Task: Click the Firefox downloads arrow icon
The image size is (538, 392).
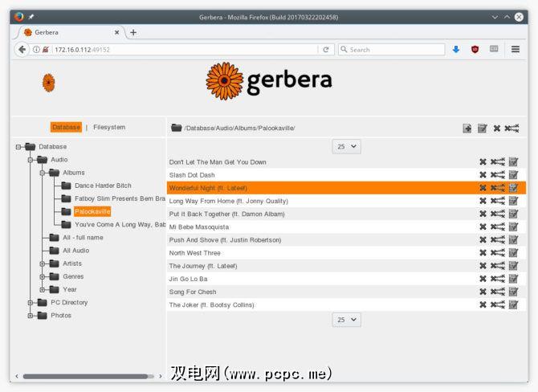Action: [455, 50]
